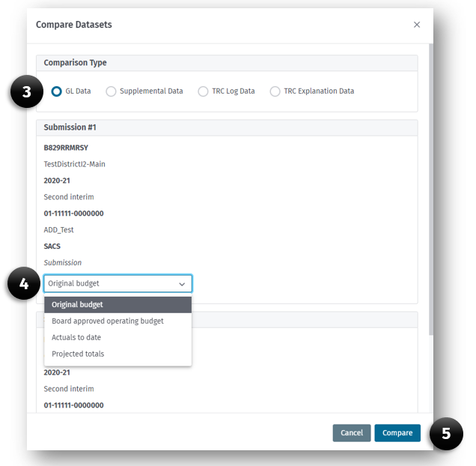The height and width of the screenshot is (466, 476).
Task: Close the Compare Datasets dialog
Action: tap(416, 25)
